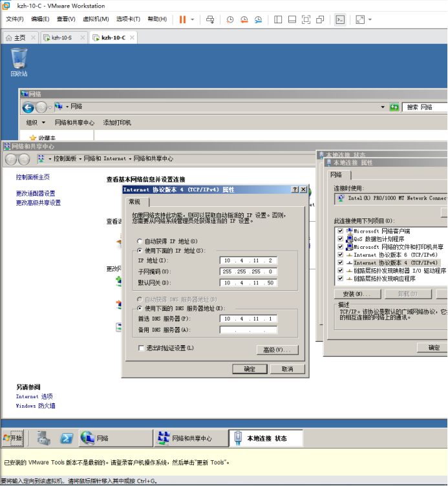Open the 编辑(E) menu
The image size is (448, 486).
[x=40, y=19]
